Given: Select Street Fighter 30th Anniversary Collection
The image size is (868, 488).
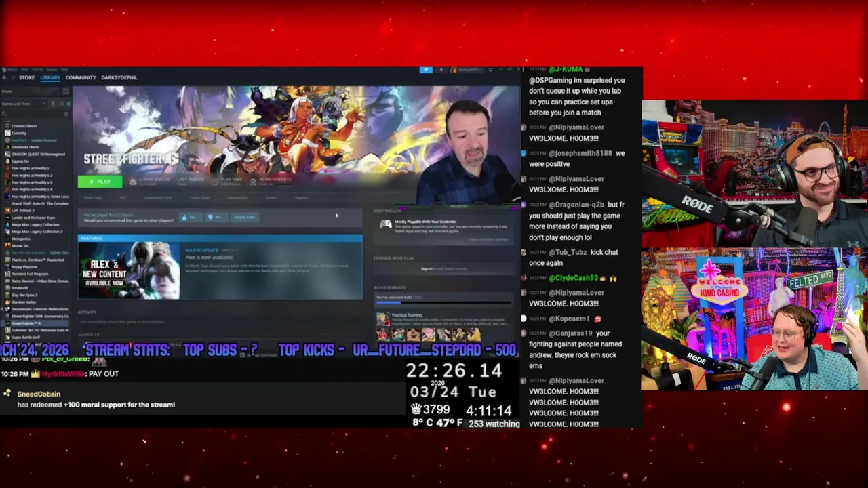Looking at the screenshot, I should tap(40, 316).
